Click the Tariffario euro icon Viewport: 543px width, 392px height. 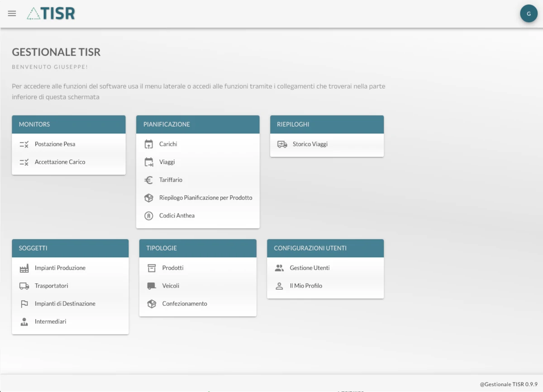pyautogui.click(x=149, y=180)
